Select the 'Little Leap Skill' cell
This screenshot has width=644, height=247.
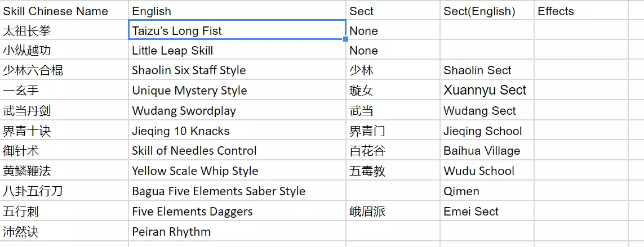click(172, 51)
